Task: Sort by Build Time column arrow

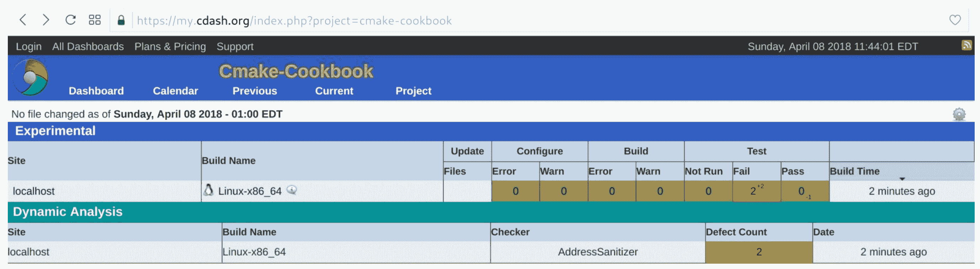Action: [x=902, y=179]
